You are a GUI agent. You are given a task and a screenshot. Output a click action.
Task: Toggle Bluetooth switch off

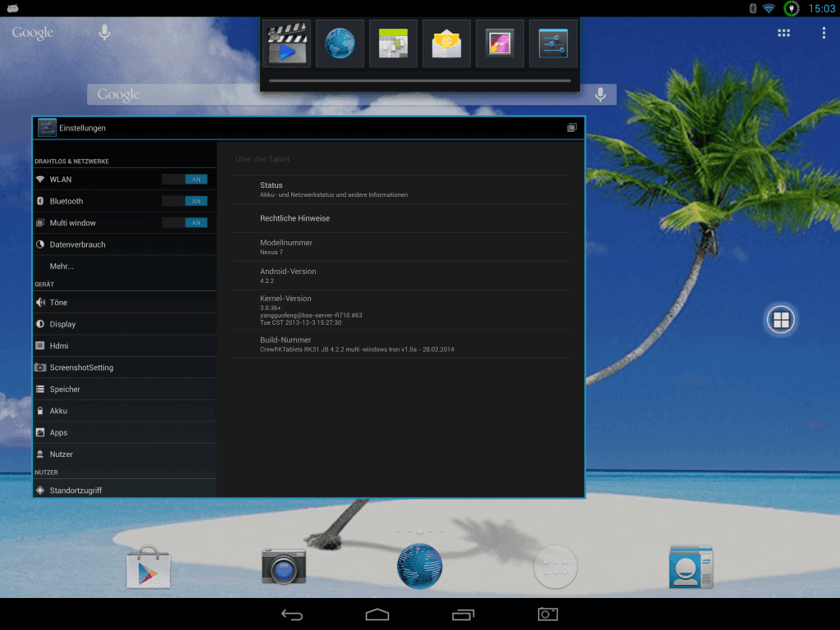coord(185,201)
